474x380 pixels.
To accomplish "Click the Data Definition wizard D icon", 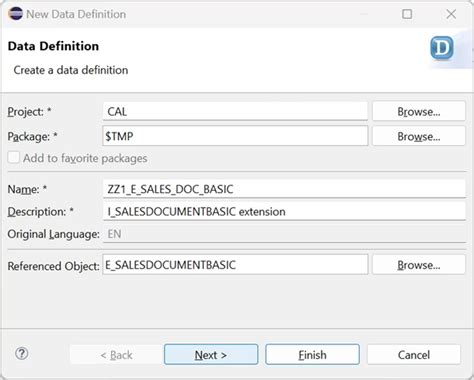I will pyautogui.click(x=442, y=48).
